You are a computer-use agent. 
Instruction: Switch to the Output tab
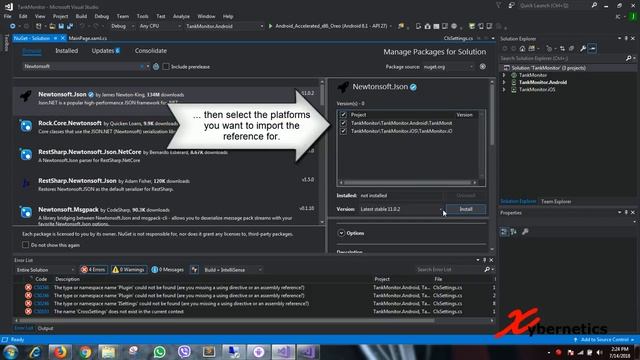click(x=45, y=328)
